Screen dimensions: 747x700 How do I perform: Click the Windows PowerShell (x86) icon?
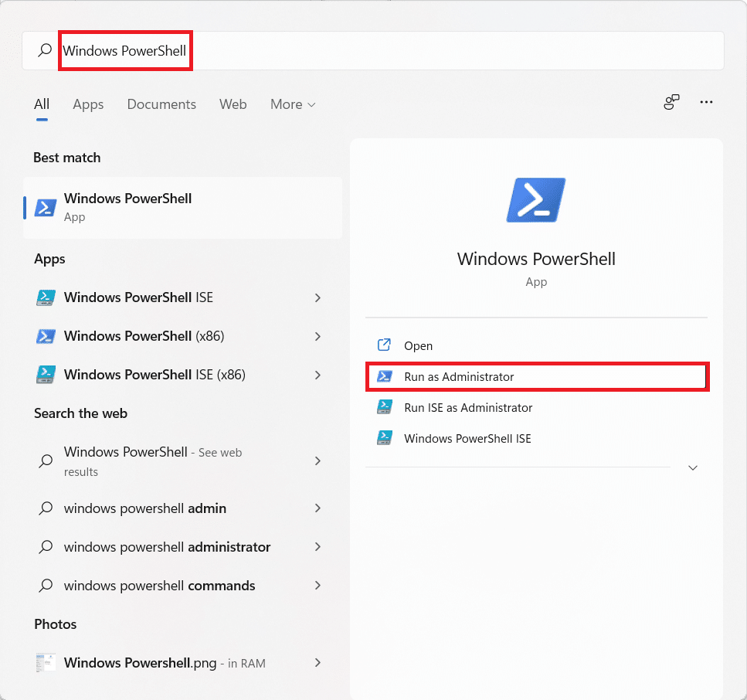tap(46, 336)
